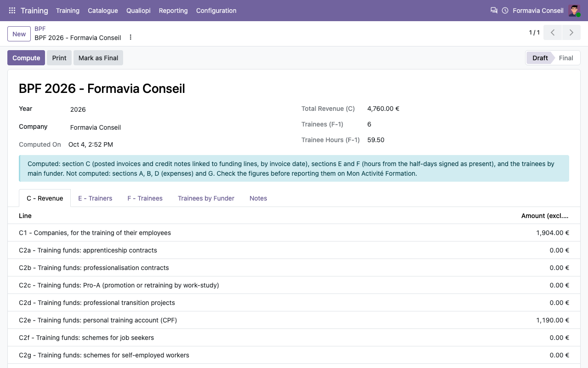Open the Configuration menu

pos(216,11)
